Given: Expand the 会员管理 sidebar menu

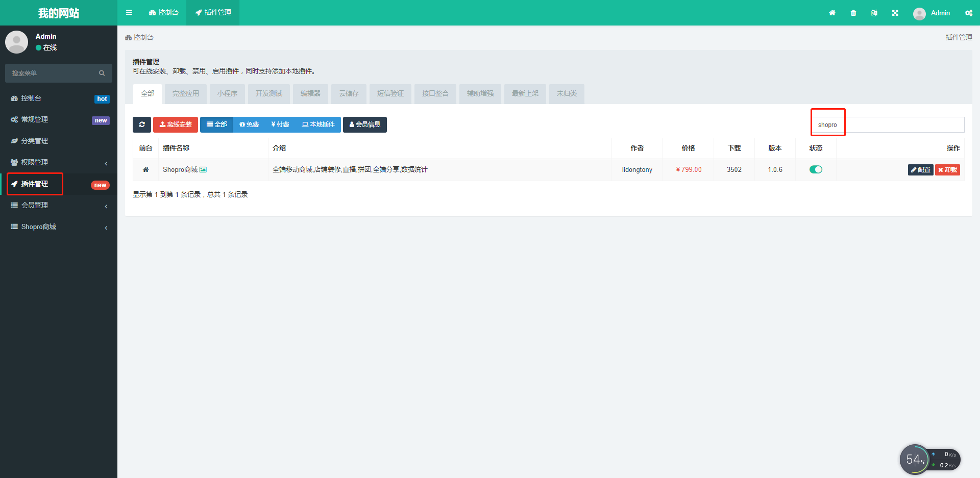Looking at the screenshot, I should coord(59,205).
